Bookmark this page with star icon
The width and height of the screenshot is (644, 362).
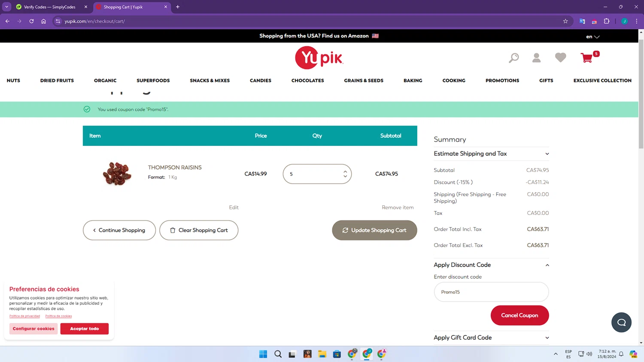[565, 21]
